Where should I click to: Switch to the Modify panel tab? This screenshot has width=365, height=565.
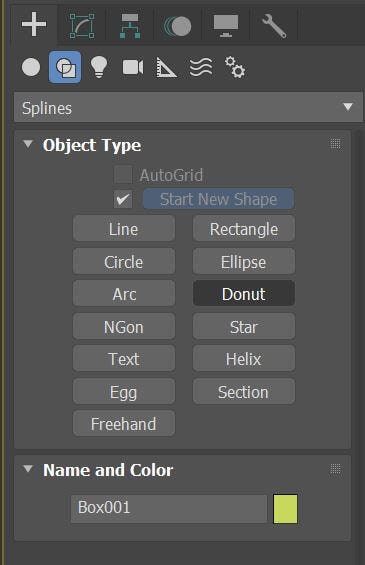tap(82, 26)
